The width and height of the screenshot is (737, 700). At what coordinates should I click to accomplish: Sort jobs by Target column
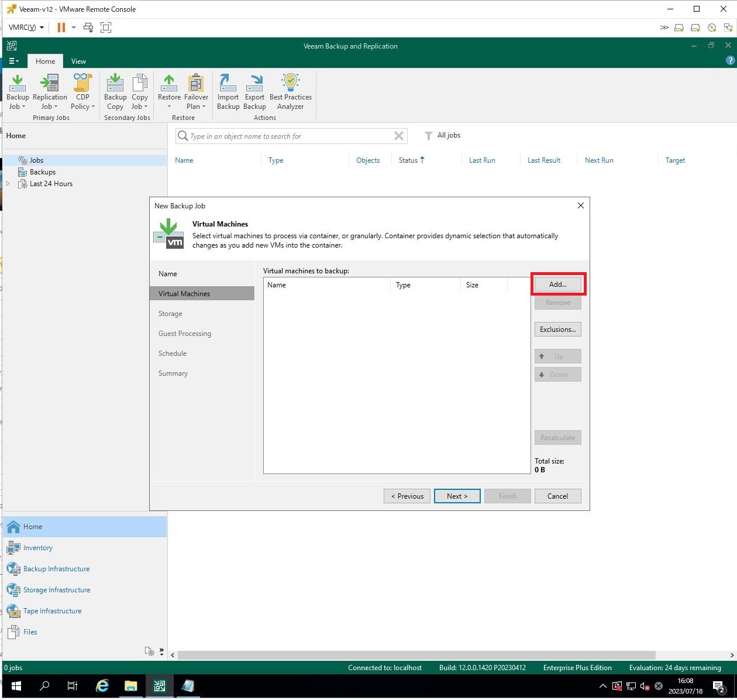(675, 160)
